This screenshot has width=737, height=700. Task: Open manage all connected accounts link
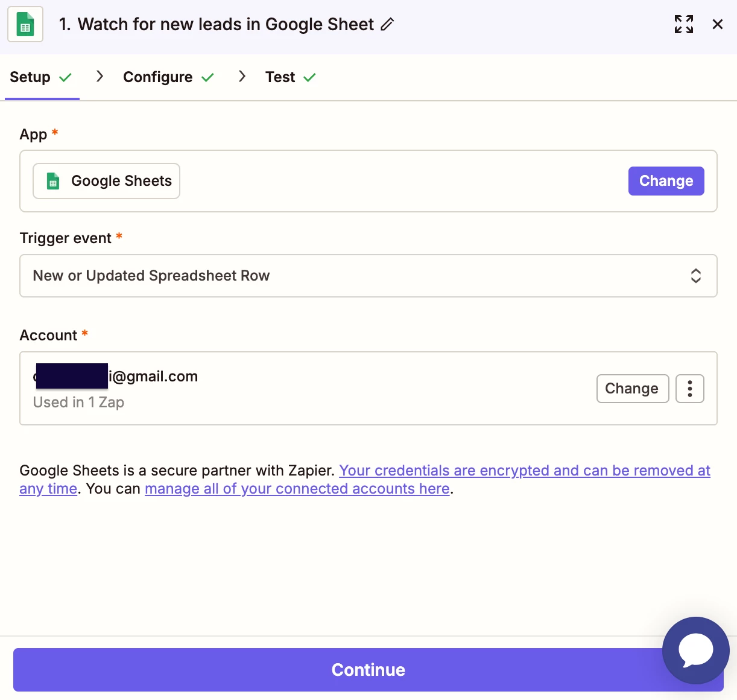click(x=297, y=489)
